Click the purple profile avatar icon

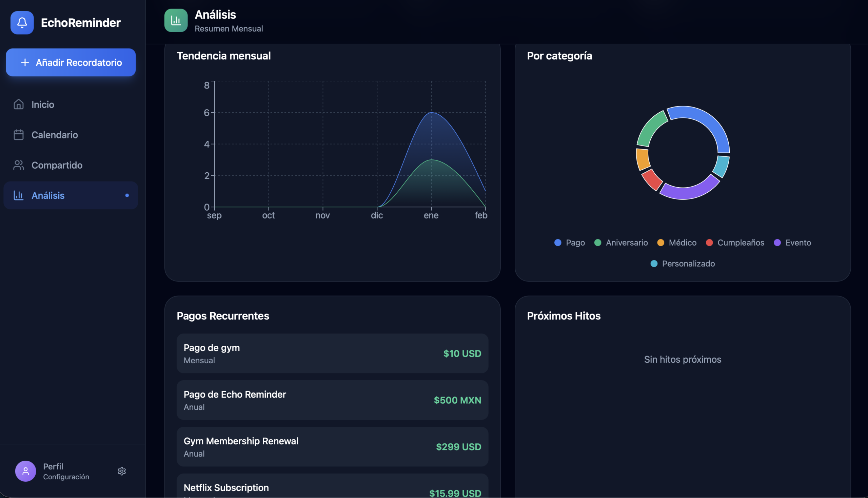click(x=26, y=471)
